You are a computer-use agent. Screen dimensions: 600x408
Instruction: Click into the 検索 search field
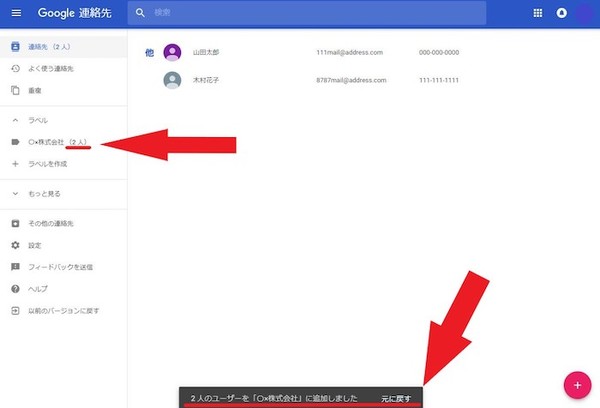pos(310,14)
